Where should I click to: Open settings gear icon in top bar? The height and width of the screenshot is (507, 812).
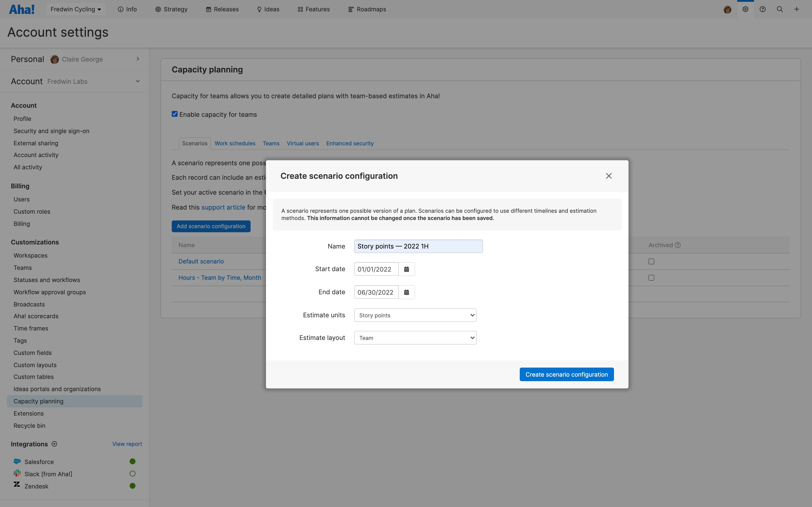click(x=745, y=9)
